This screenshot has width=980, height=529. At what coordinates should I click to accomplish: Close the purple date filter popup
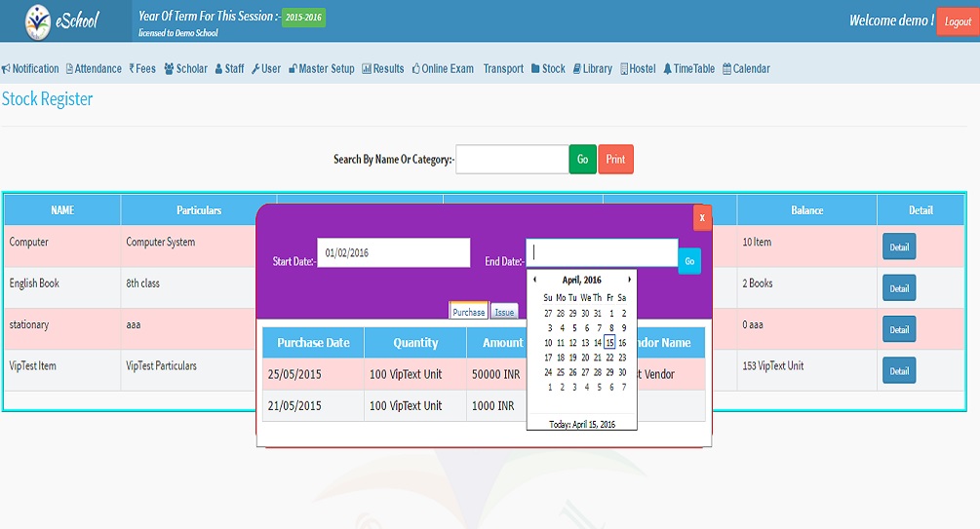pos(702,218)
